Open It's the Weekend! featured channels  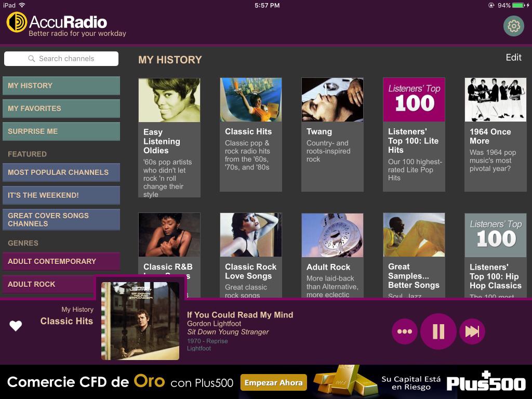click(61, 195)
